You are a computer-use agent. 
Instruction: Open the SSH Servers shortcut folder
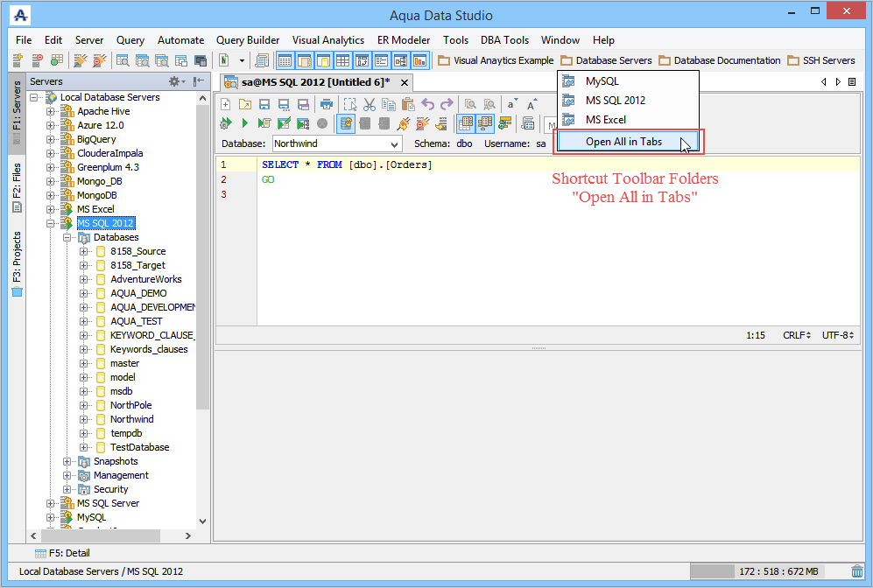pos(821,60)
